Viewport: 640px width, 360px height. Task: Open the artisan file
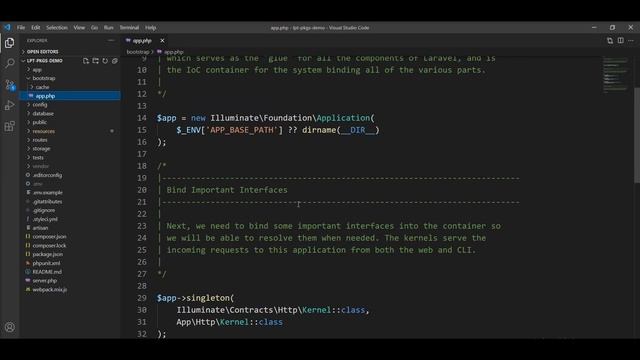click(x=70, y=228)
